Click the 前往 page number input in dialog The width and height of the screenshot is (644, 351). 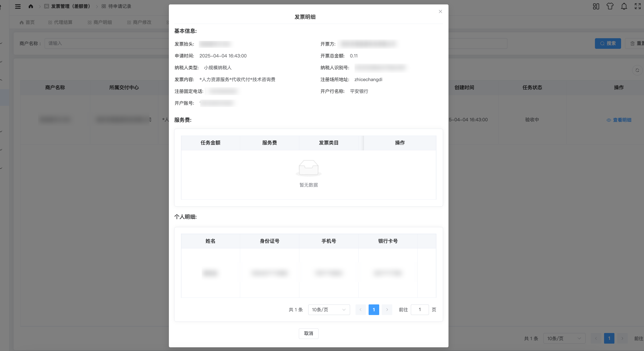(419, 310)
